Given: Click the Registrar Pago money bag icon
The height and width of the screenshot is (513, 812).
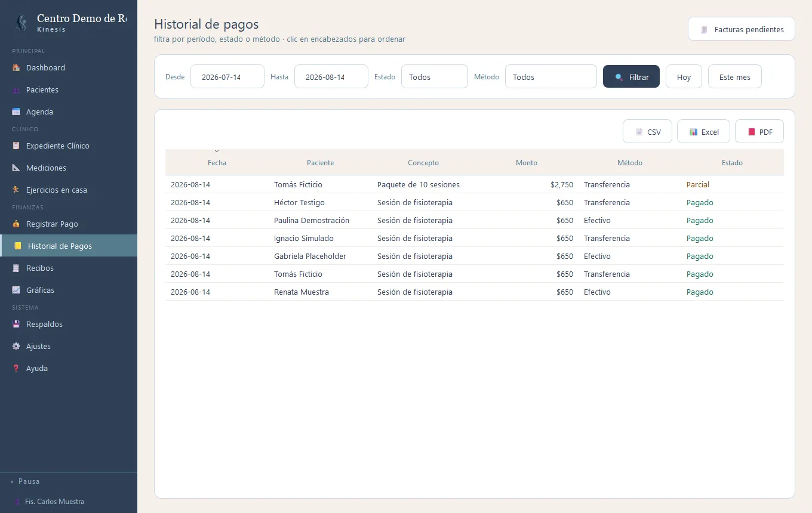Looking at the screenshot, I should [x=16, y=224].
